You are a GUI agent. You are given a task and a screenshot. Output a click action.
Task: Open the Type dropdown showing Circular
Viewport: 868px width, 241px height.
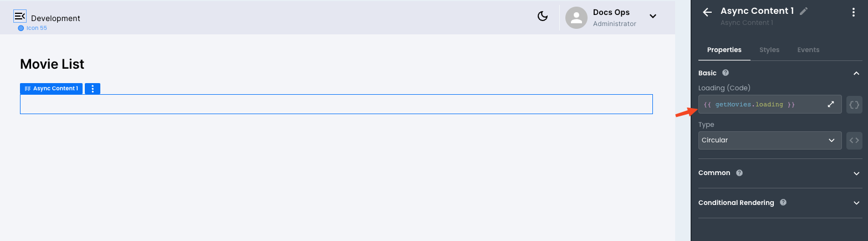tap(769, 140)
